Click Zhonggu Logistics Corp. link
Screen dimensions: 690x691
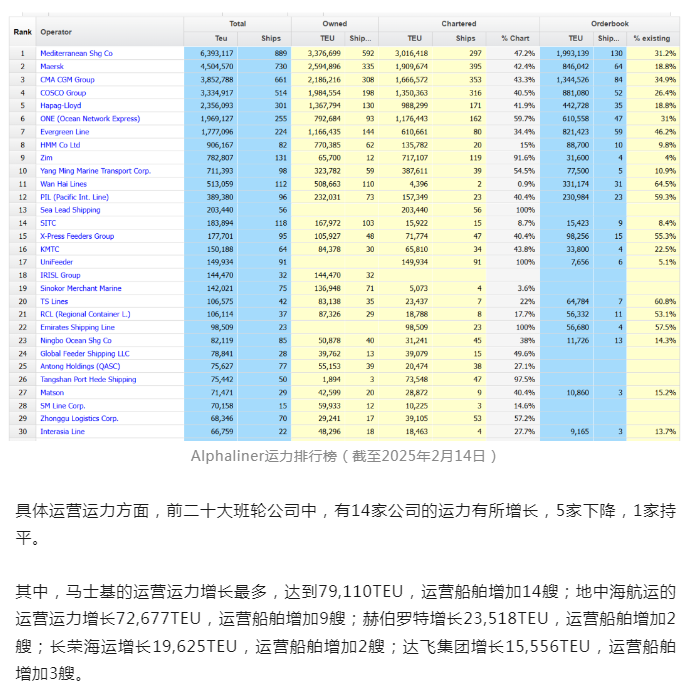click(x=79, y=419)
